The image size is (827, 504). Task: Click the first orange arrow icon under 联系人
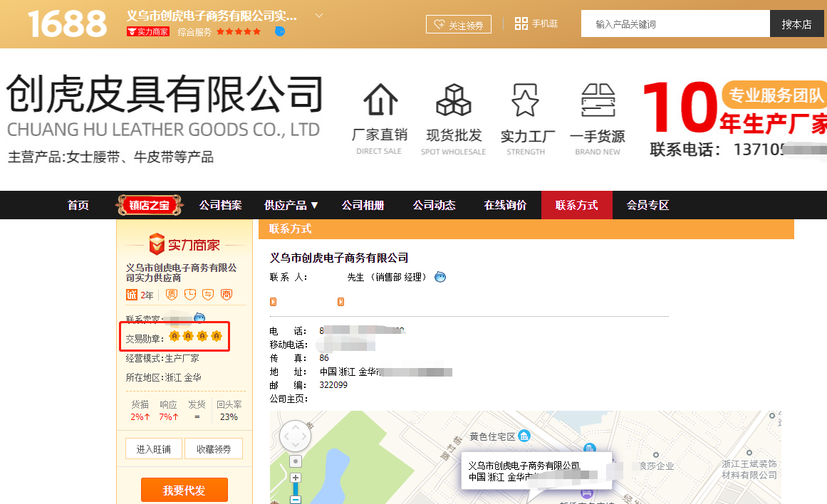point(274,302)
